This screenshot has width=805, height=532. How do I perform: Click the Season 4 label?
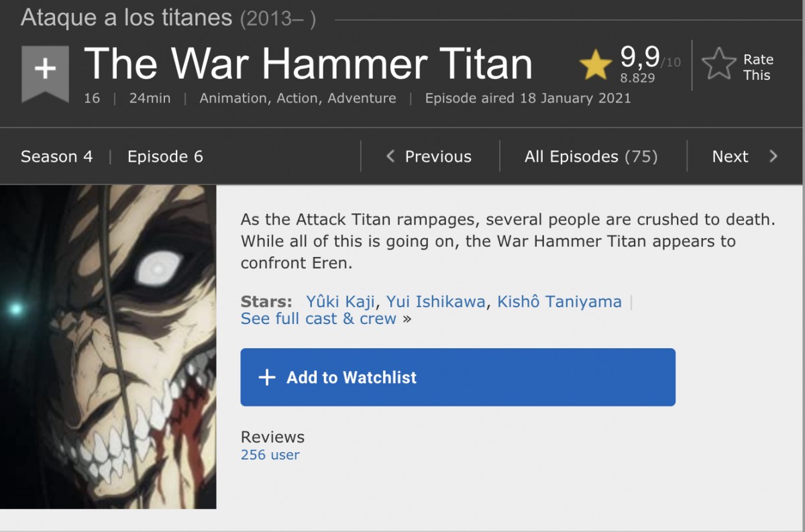coord(57,156)
